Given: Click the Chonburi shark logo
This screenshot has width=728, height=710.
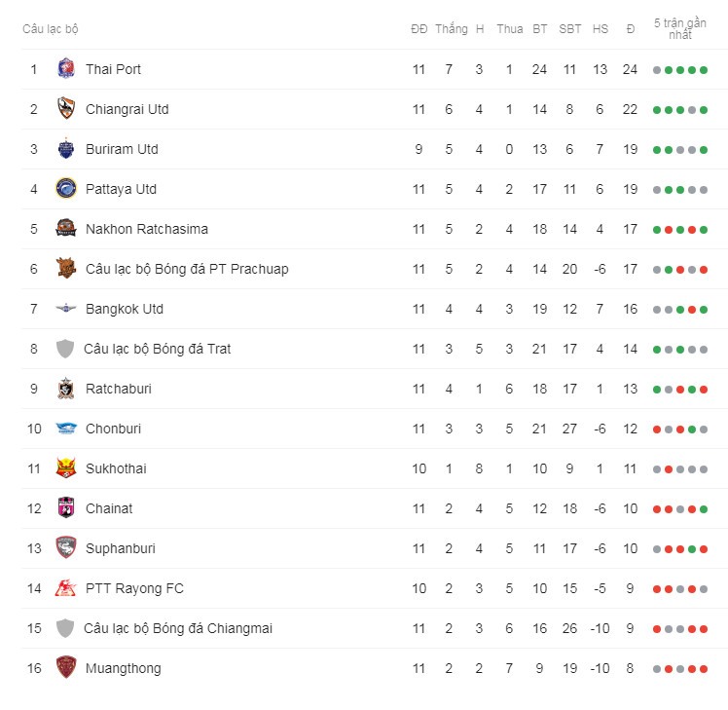Looking at the screenshot, I should click(66, 428).
